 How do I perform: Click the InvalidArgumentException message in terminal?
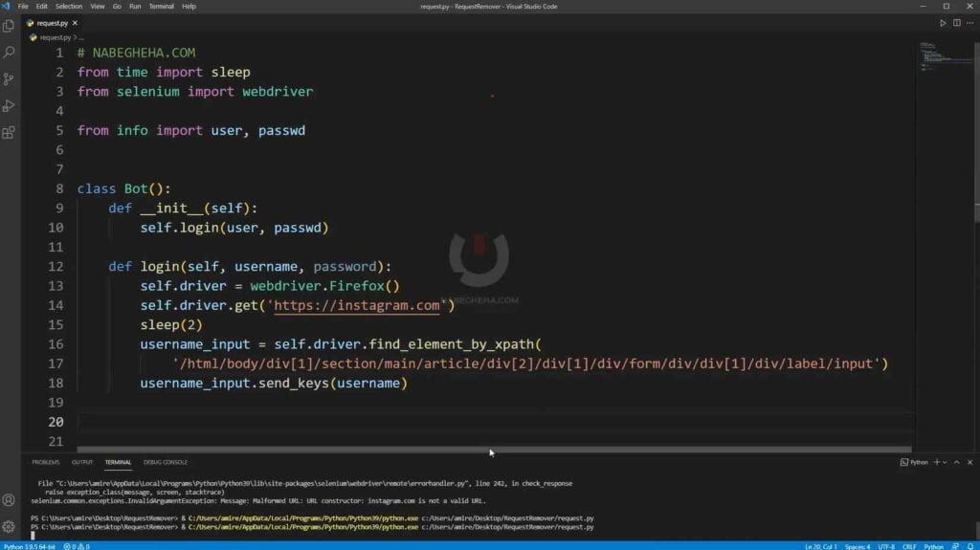258,500
